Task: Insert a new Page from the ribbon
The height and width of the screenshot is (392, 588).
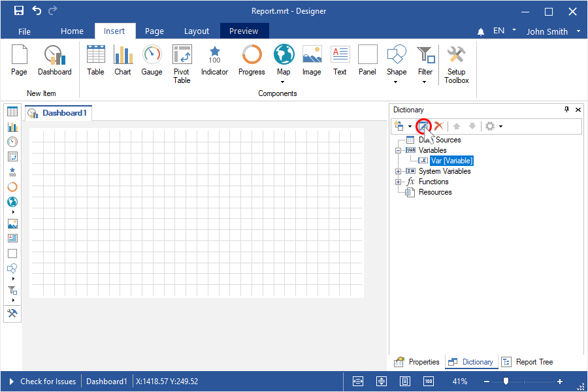Action: click(19, 60)
